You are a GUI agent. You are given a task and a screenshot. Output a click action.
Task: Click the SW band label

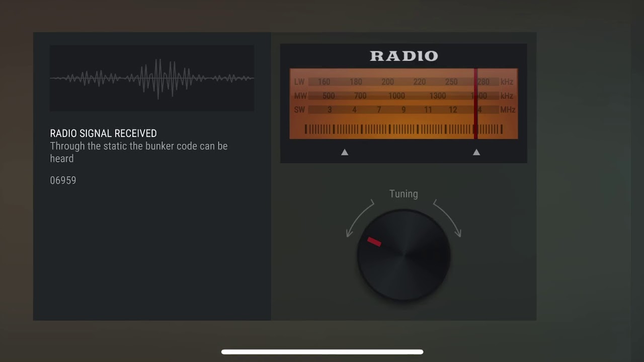[300, 110]
